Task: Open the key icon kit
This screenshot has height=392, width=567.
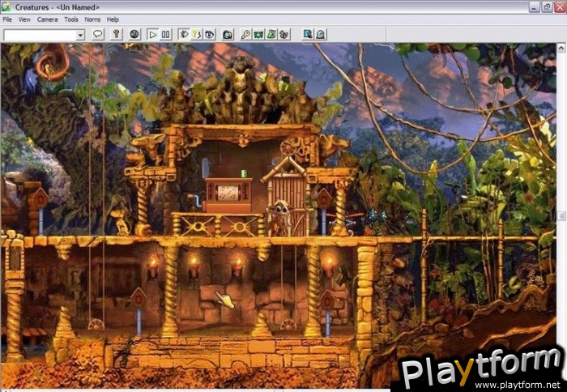Action: [245, 34]
